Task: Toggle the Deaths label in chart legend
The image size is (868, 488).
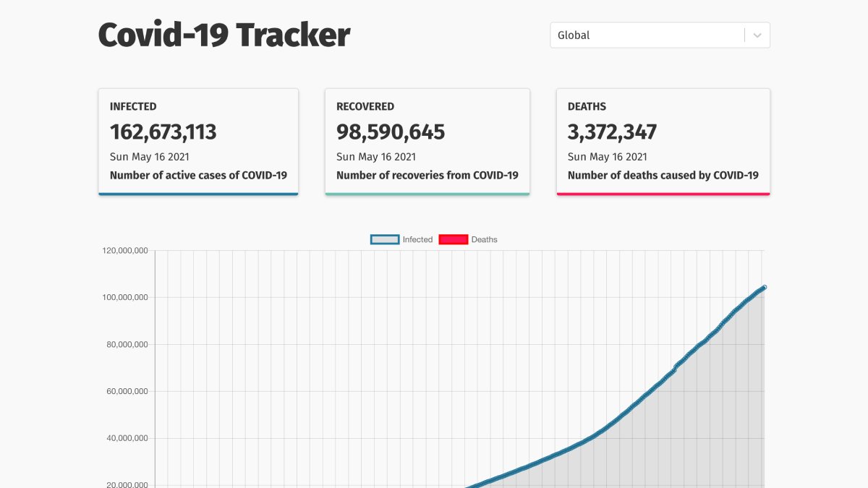Action: [484, 239]
